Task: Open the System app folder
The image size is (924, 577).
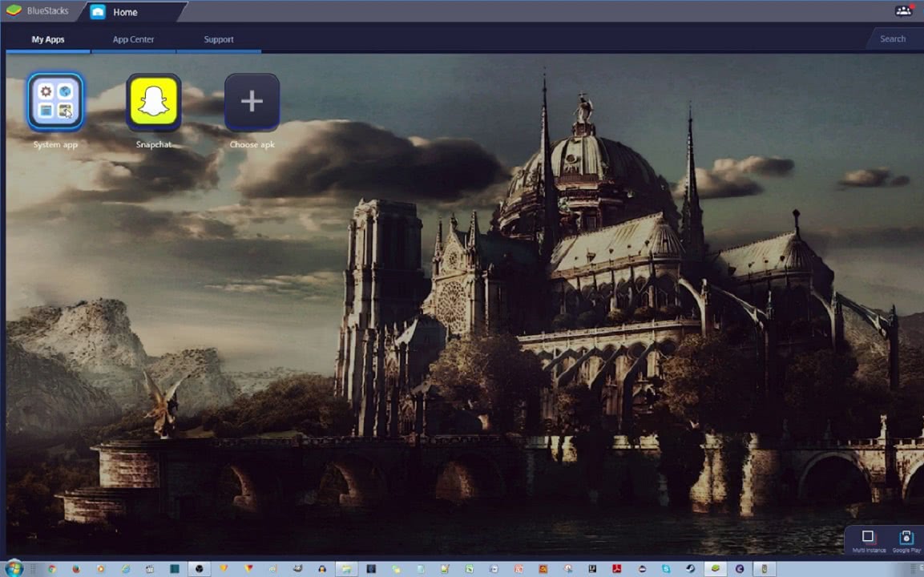Action: coord(55,102)
